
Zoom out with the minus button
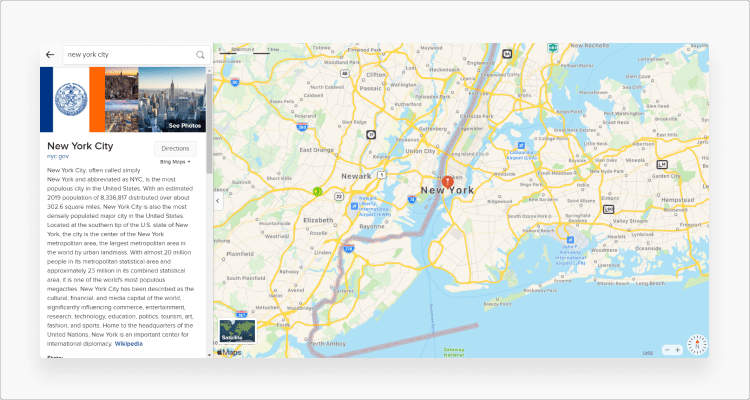point(667,350)
